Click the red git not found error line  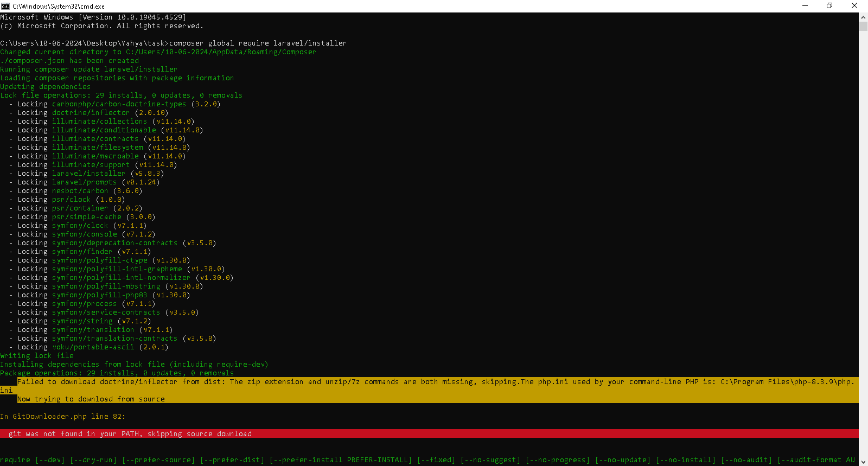click(x=130, y=433)
